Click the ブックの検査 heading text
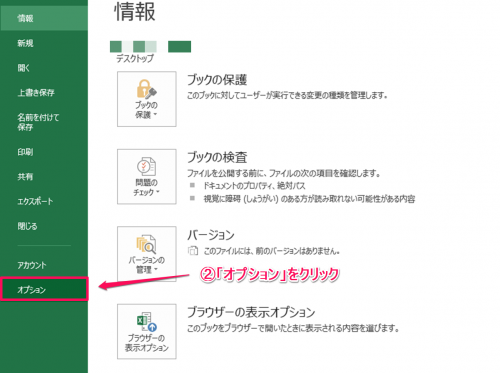500x373 pixels. click(217, 157)
